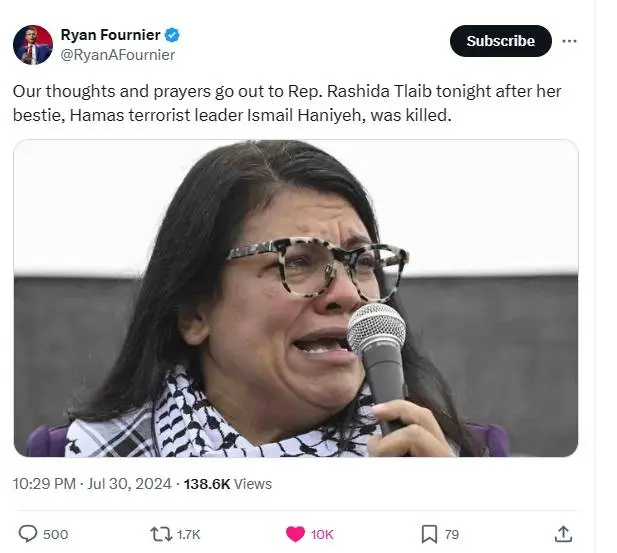Click the post text about Rep. Rashida Tlaib
617x553 pixels.
pyautogui.click(x=287, y=103)
